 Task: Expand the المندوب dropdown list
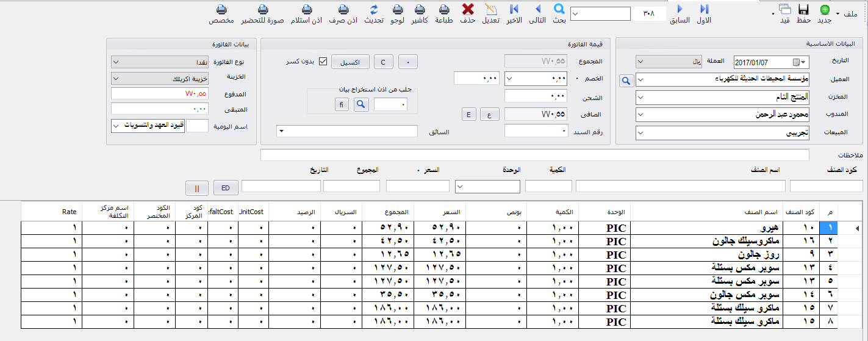click(x=640, y=115)
